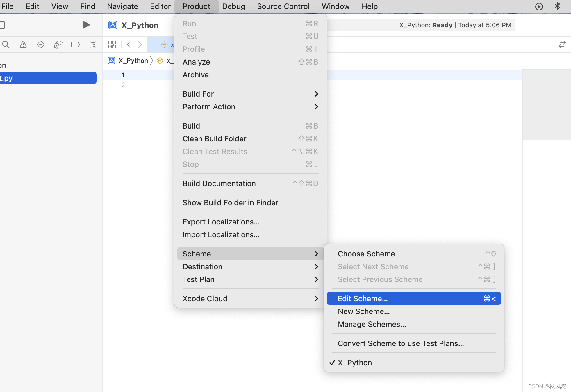Screen dimensions: 571x392
Task: Go forward with the right chevron
Action: (140, 44)
